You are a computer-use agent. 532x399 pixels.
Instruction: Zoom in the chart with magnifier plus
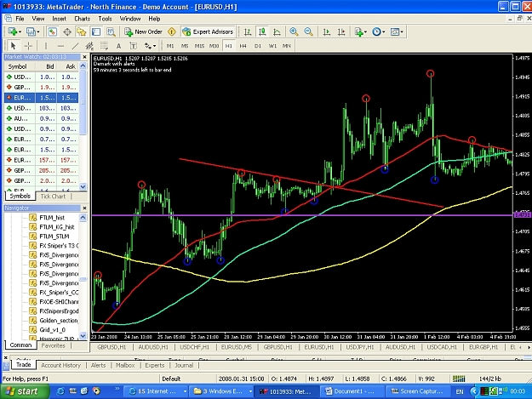pos(294,31)
